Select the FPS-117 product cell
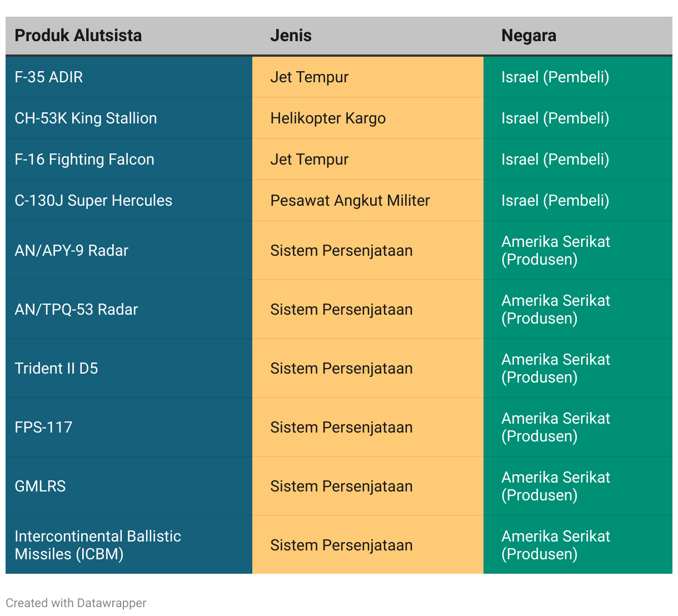 click(x=43, y=428)
